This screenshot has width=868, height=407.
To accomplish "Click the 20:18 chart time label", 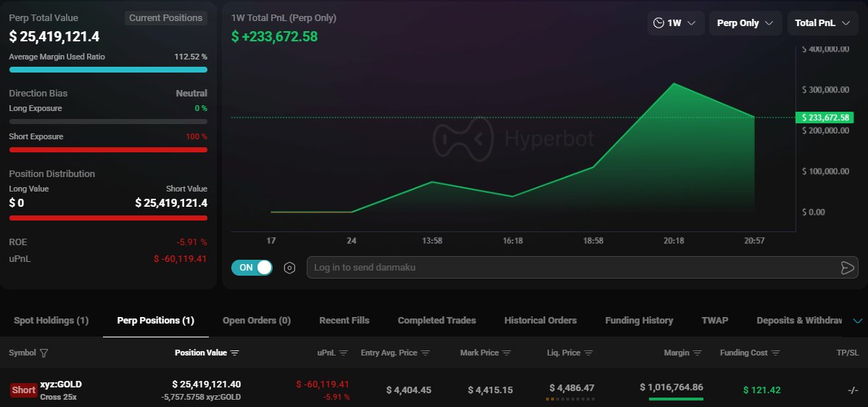I will click(x=674, y=241).
